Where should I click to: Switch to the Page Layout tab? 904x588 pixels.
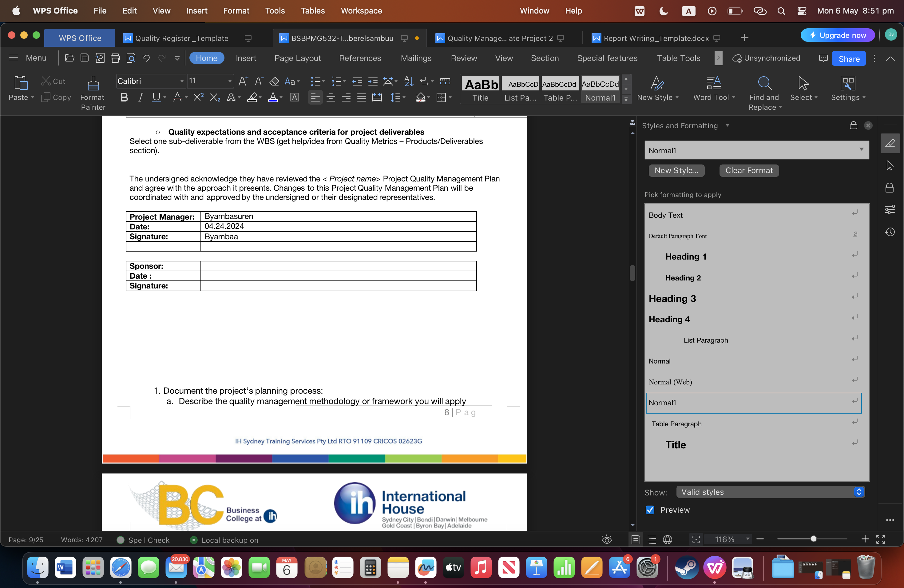coord(297,58)
